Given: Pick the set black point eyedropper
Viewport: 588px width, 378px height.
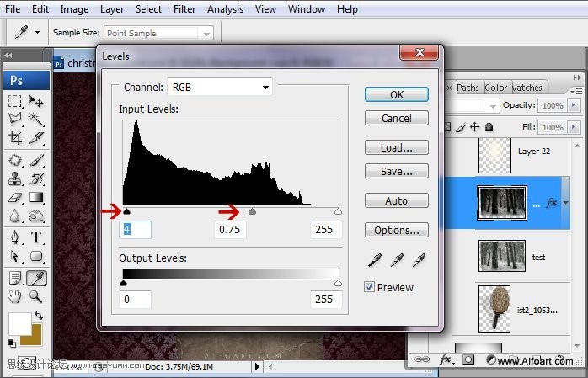Looking at the screenshot, I should [375, 260].
